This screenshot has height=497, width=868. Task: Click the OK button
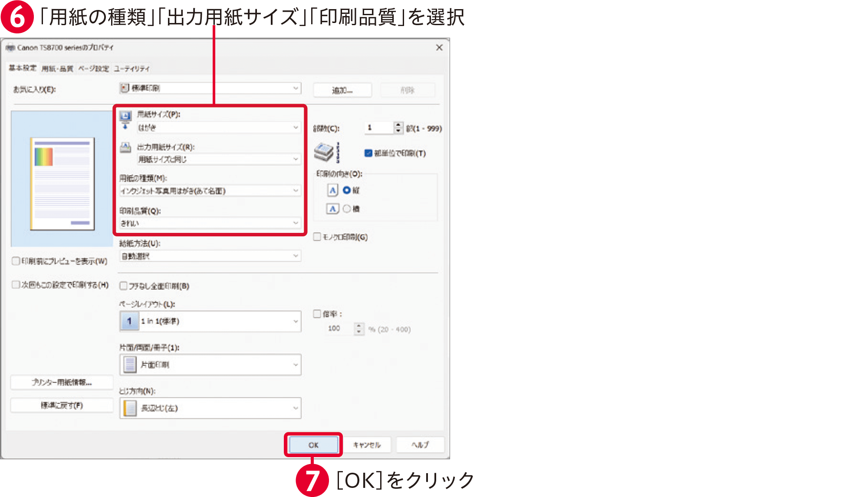pyautogui.click(x=313, y=445)
